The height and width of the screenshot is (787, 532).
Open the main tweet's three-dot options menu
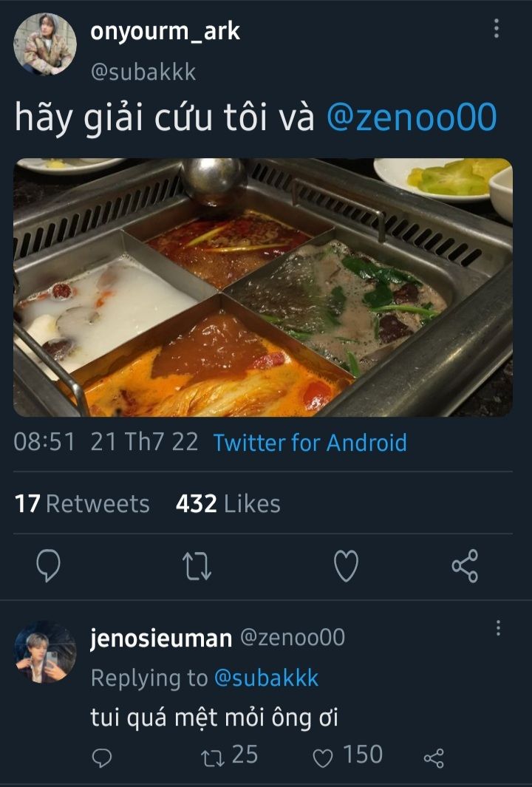496,29
